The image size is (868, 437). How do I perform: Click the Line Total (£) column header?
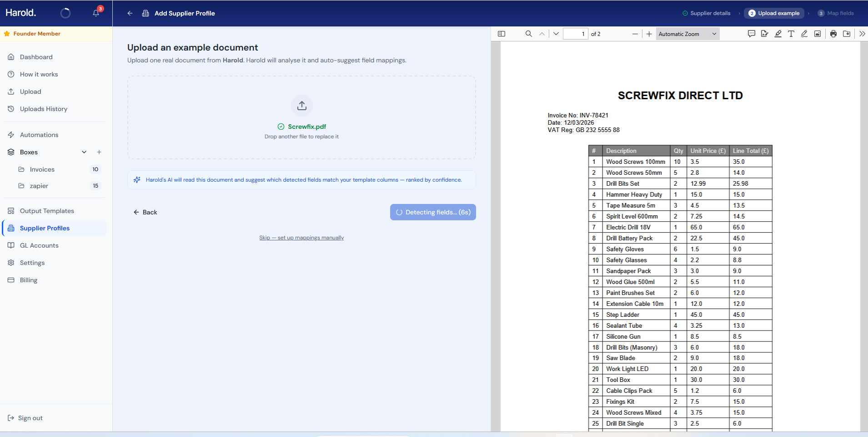pyautogui.click(x=751, y=151)
